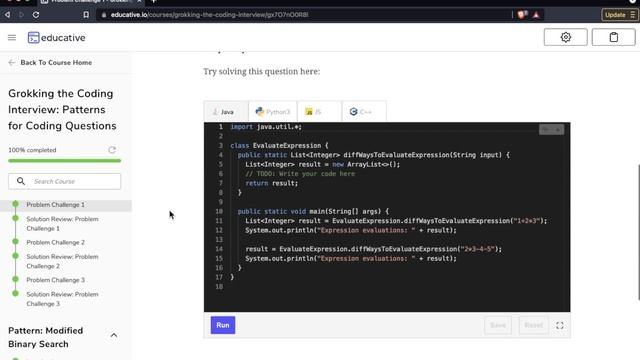Bookmark this page icon
This screenshot has height=360, width=640.
[x=86, y=15]
